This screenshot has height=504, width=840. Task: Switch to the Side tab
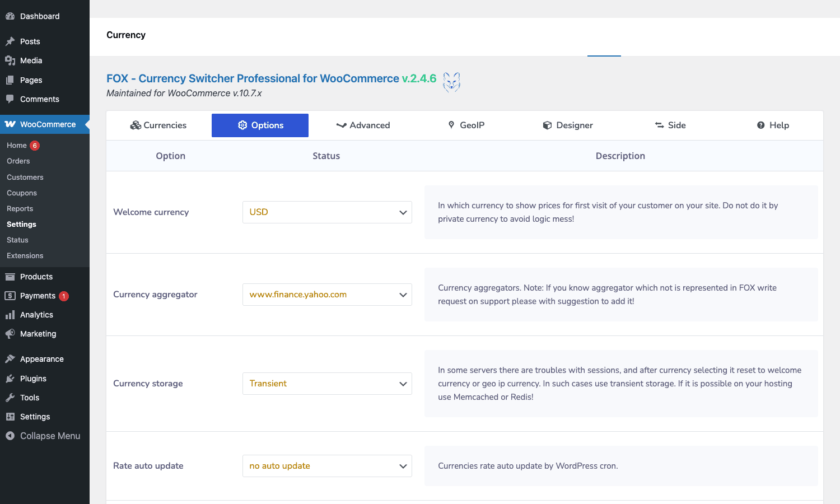[670, 125]
